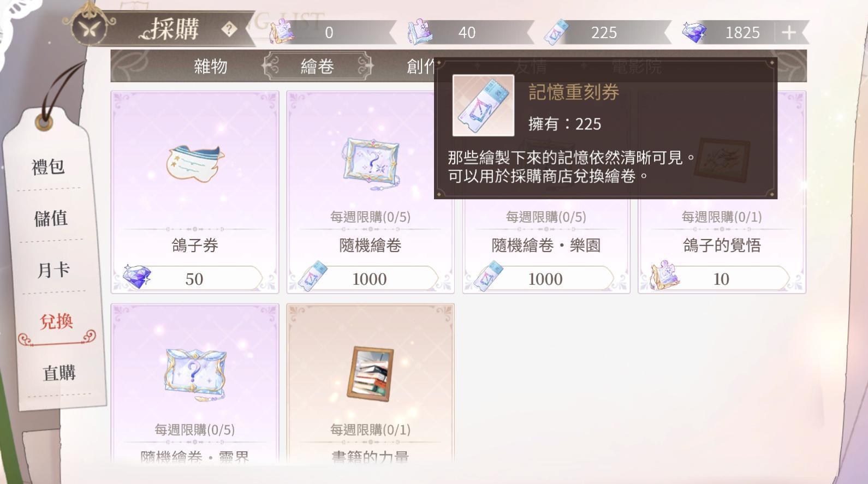Open the 月卡 sidebar section

[x=53, y=270]
